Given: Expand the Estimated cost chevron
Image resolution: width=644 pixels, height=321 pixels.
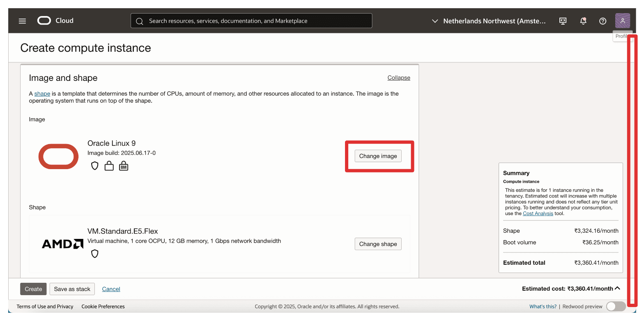Looking at the screenshot, I should [x=617, y=289].
